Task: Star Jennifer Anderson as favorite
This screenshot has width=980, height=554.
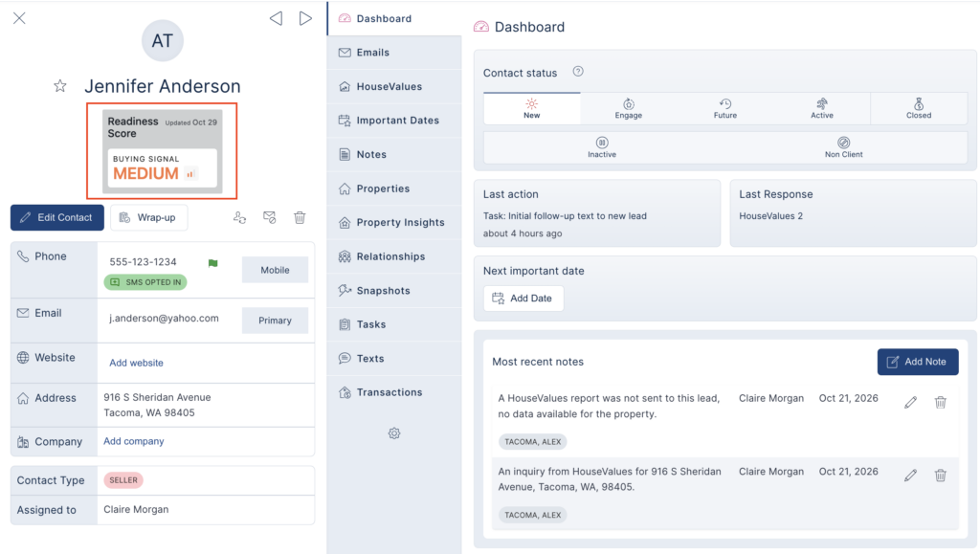Action: (x=60, y=86)
